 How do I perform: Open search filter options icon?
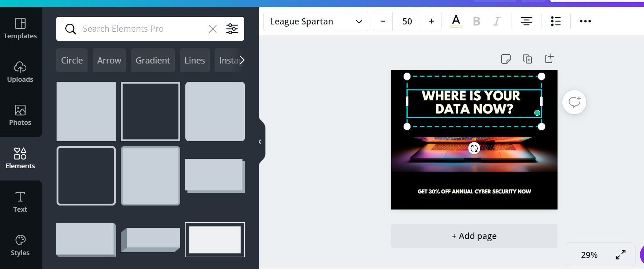coord(232,29)
